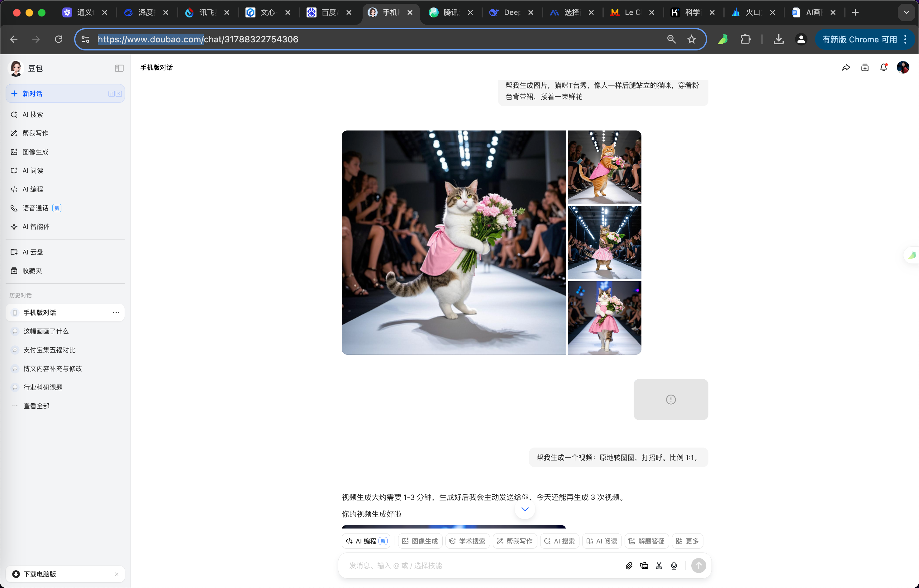The height and width of the screenshot is (588, 919).
Task: Open 图像生成 in the sidebar
Action: pyautogui.click(x=35, y=152)
